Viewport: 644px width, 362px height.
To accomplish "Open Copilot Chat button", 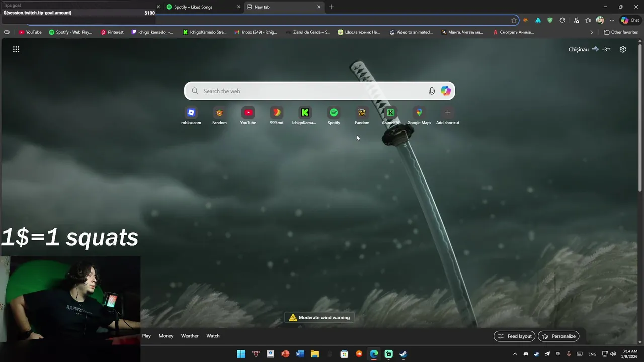I will 630,20.
